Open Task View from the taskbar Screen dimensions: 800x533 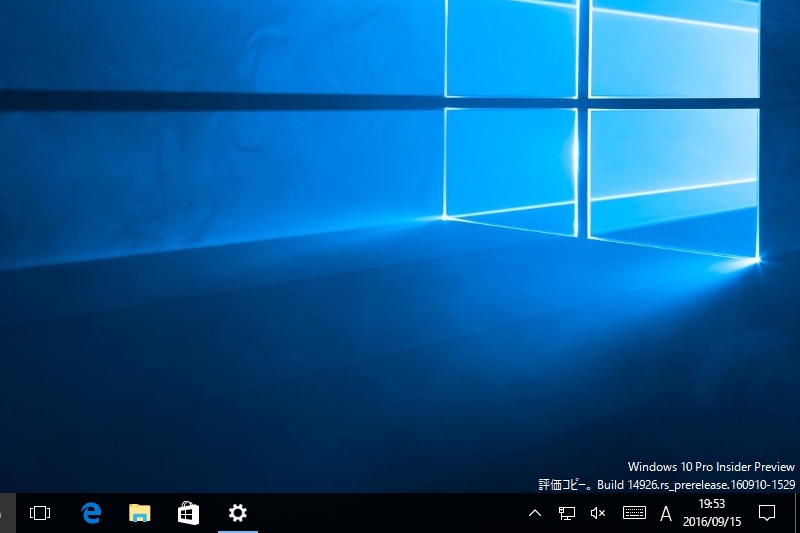click(x=40, y=513)
